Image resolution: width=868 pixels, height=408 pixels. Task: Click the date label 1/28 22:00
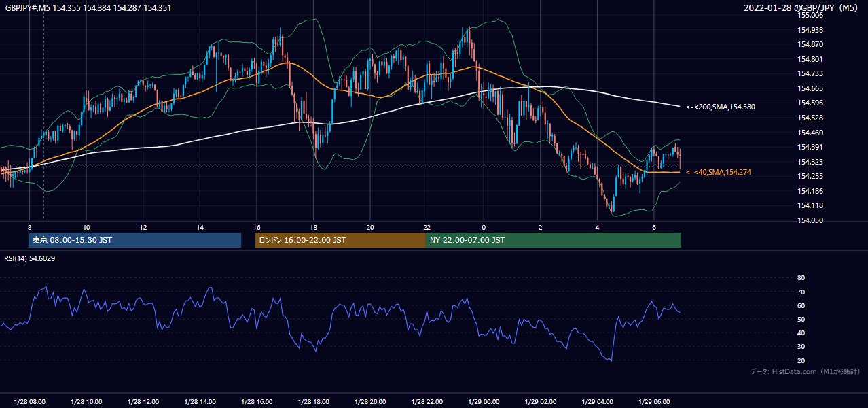point(427,402)
